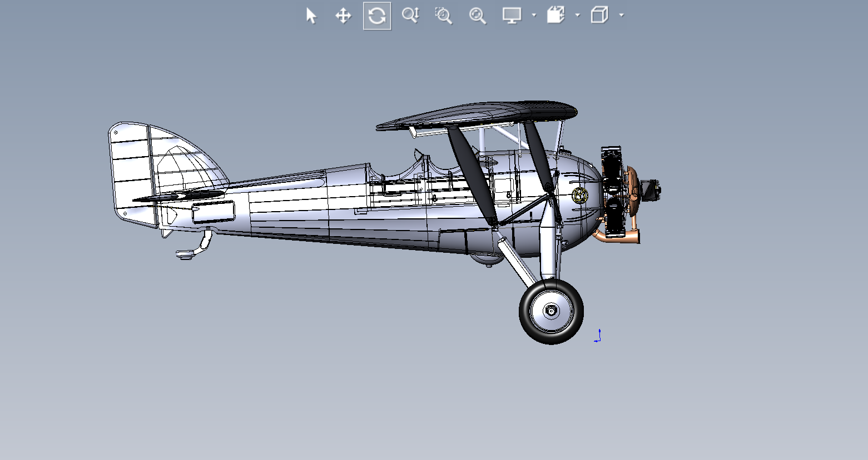This screenshot has width=868, height=460.
Task: Expand the section view cube dropdown arrow
Action: (x=577, y=16)
